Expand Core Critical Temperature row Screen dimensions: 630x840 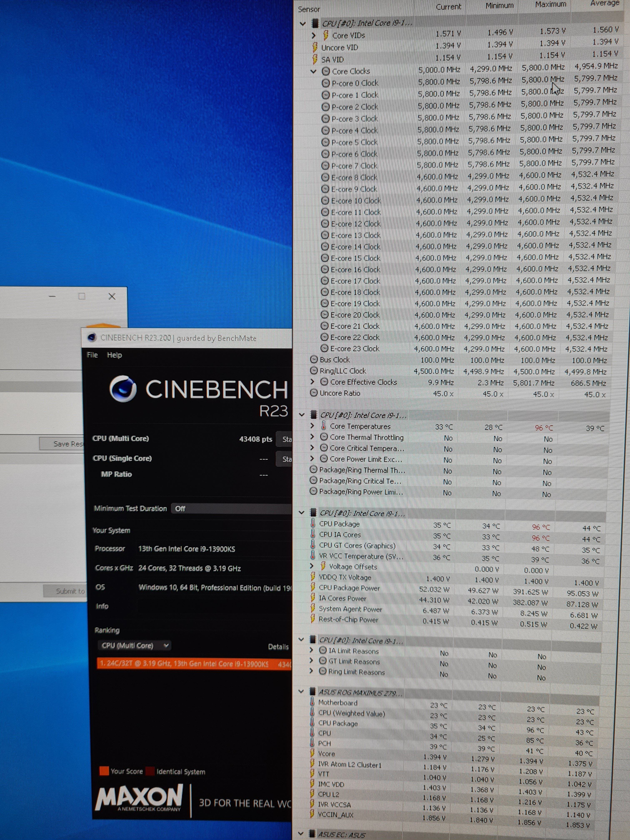click(312, 448)
